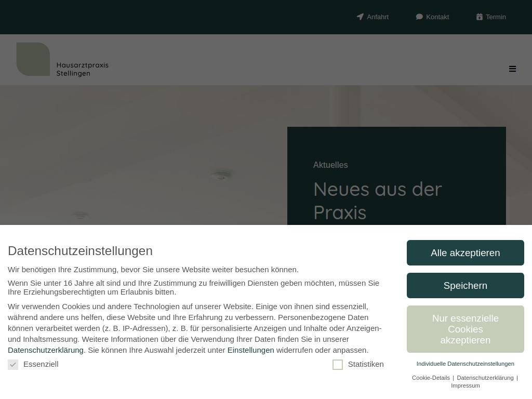The width and height of the screenshot is (532, 399).
Task: Click the Kontakt speech bubble icon
Action: click(x=419, y=17)
